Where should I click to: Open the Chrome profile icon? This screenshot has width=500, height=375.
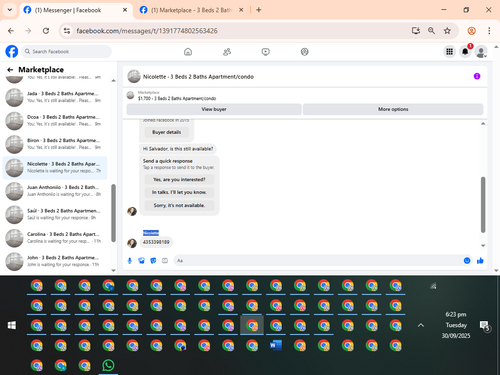pyautogui.click(x=471, y=31)
